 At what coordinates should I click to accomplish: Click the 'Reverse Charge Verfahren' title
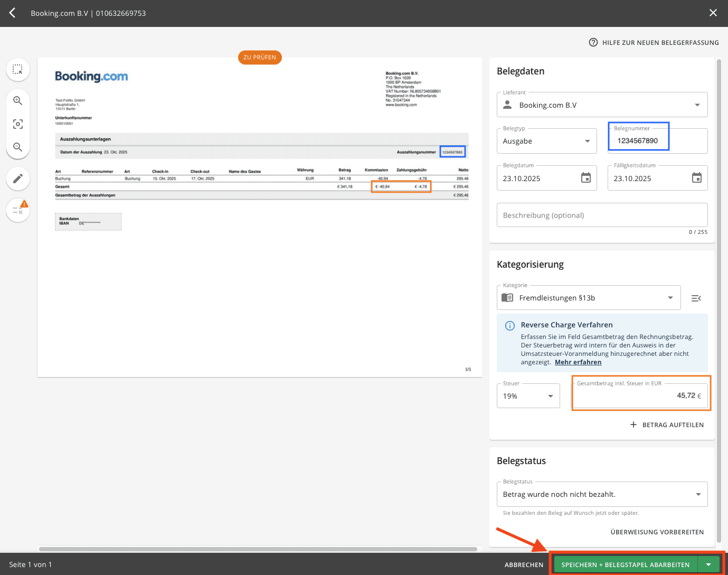(x=566, y=325)
